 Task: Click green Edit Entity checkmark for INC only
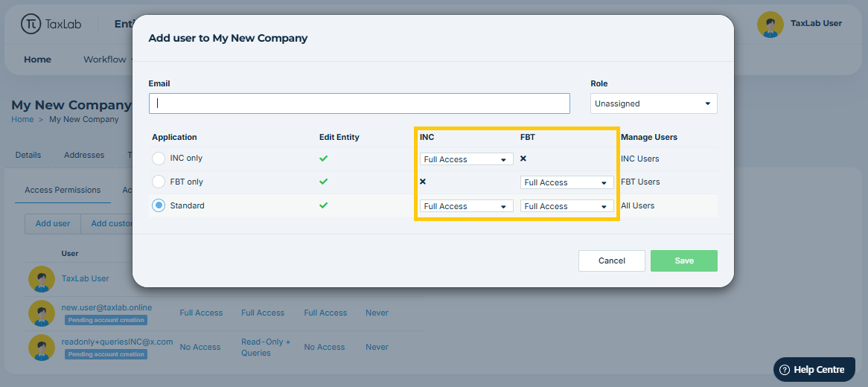click(324, 159)
